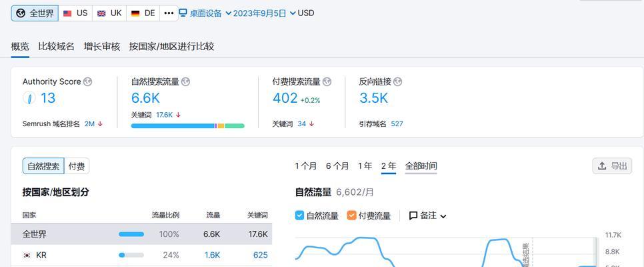
Task: Open organic keywords 17.6K link
Action: pyautogui.click(x=164, y=115)
